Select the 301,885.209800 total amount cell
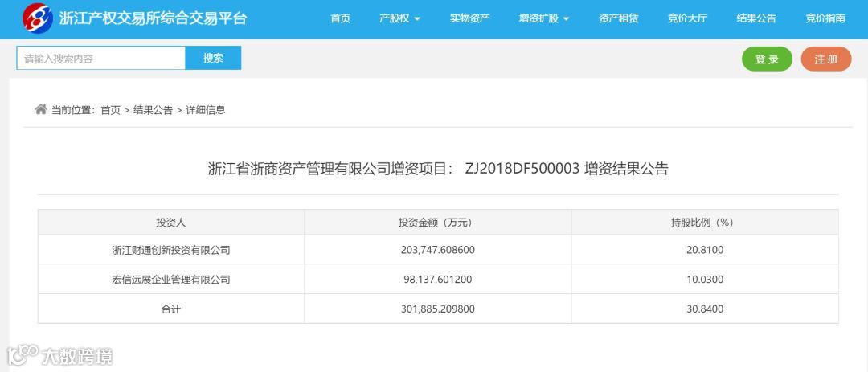The image size is (868, 372). 437,309
